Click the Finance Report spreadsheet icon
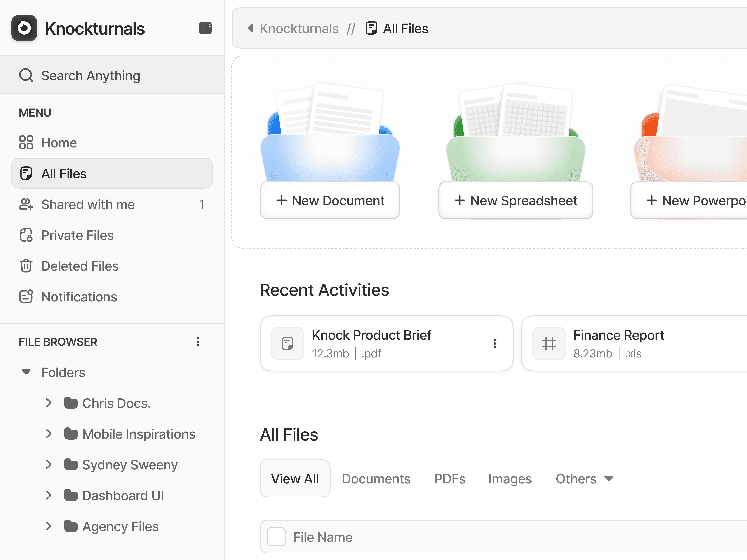 pos(549,344)
